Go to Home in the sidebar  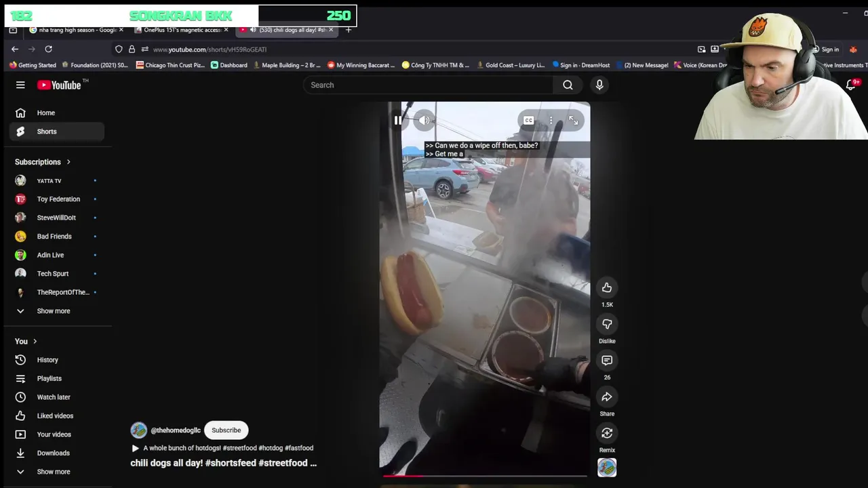[57, 113]
